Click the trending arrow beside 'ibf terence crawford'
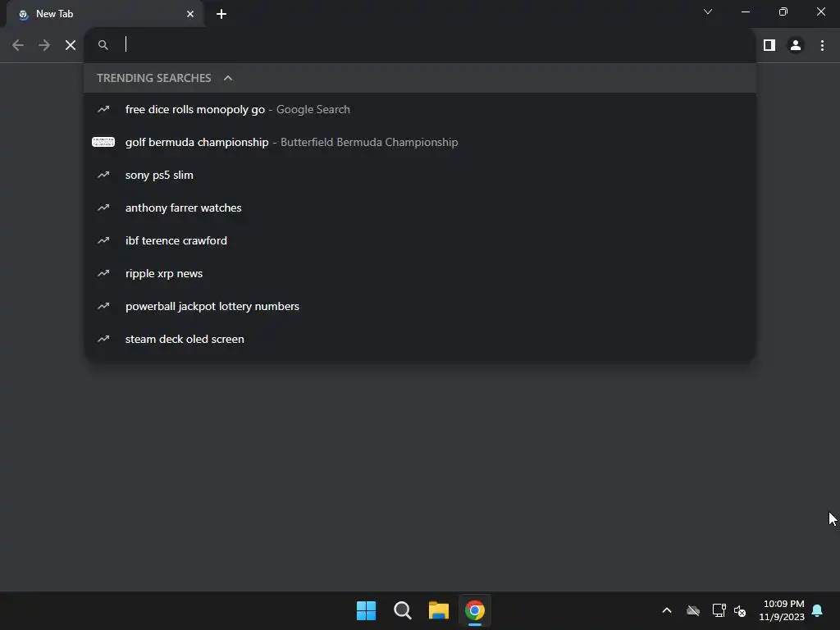Screen dimensions: 840x630 pyautogui.click(x=103, y=240)
